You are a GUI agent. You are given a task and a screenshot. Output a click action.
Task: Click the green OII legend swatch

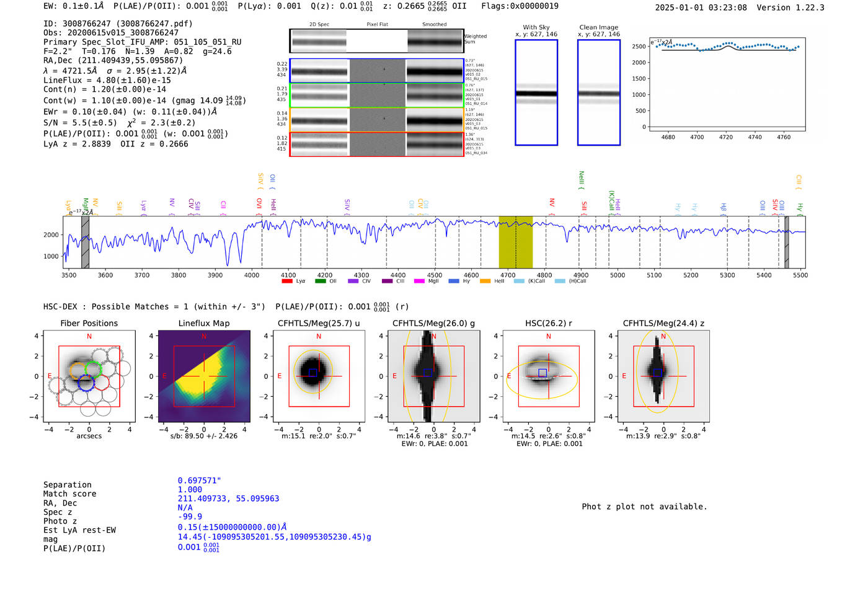point(321,282)
